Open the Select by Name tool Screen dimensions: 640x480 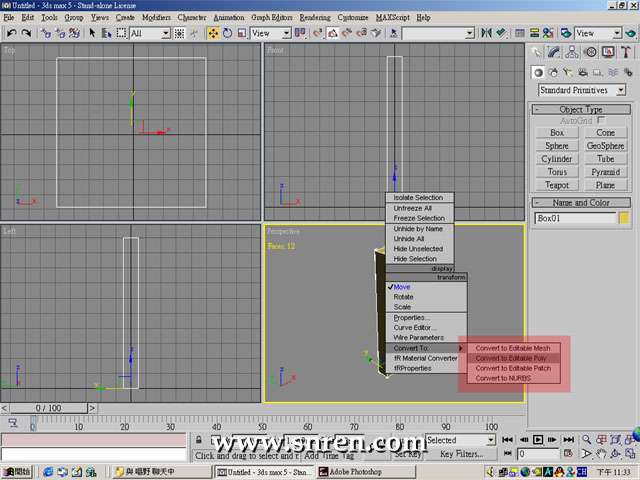click(x=107, y=33)
